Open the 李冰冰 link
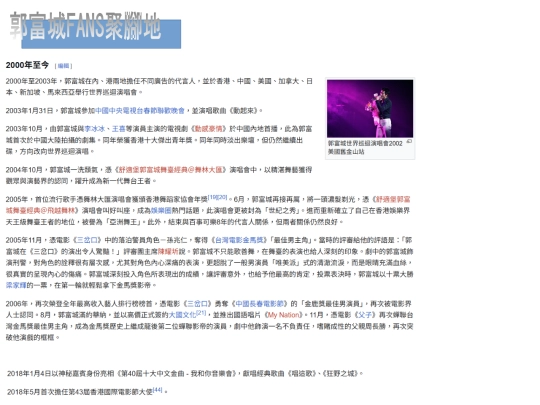Viewport: 540px width, 405px height. [x=95, y=129]
